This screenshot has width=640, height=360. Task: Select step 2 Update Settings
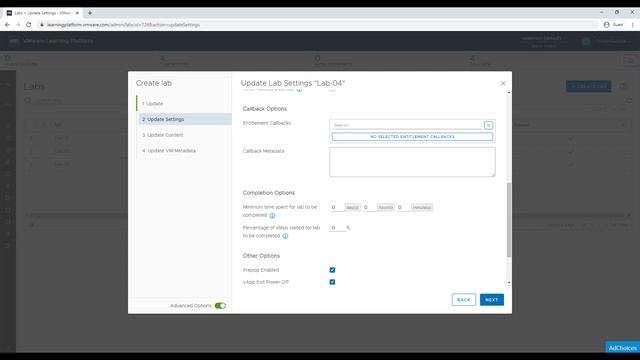pyautogui.click(x=184, y=119)
